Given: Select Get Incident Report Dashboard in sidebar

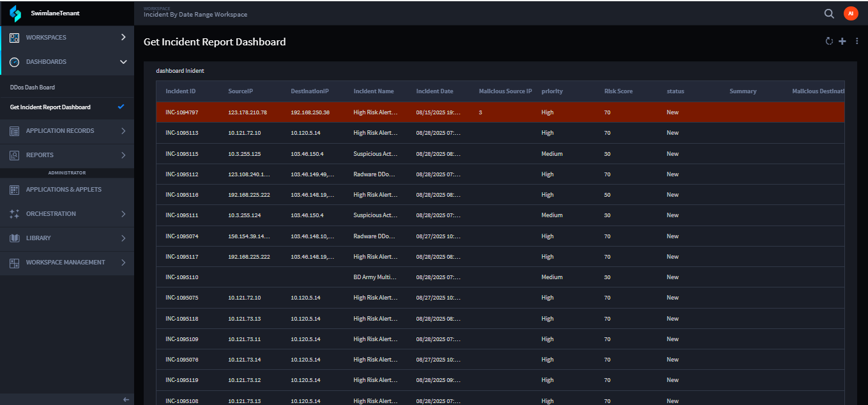Looking at the screenshot, I should tap(50, 107).
